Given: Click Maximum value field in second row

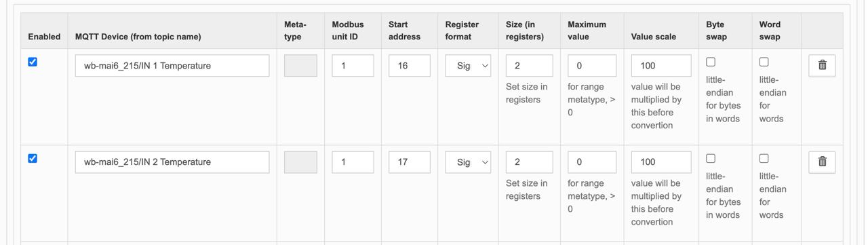Looking at the screenshot, I should click(x=592, y=162).
